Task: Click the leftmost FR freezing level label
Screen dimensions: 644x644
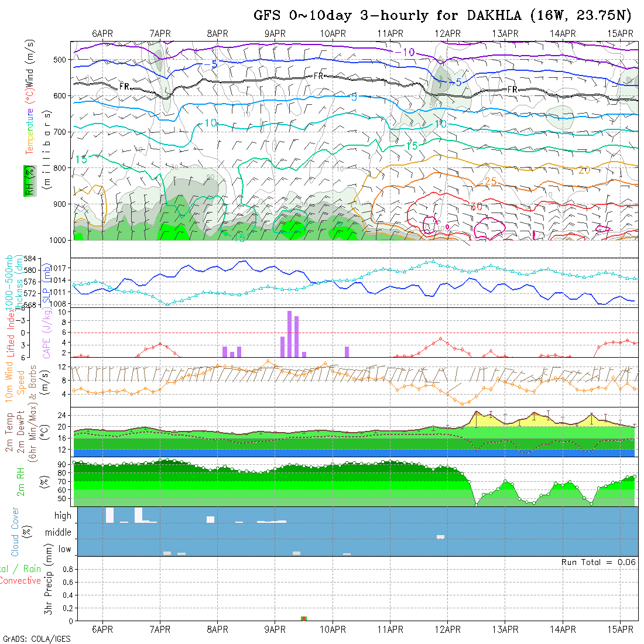Action: (124, 86)
